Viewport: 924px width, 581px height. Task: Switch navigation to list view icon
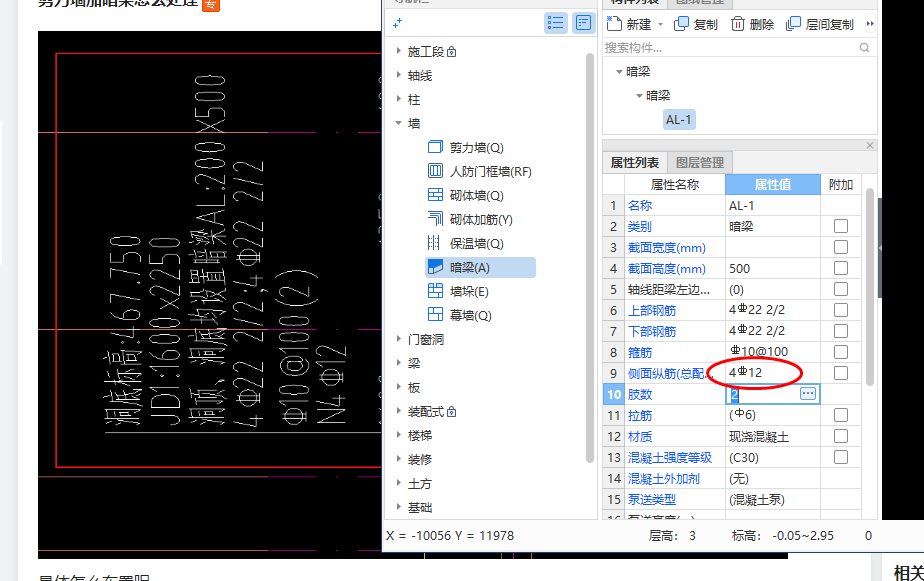555,23
